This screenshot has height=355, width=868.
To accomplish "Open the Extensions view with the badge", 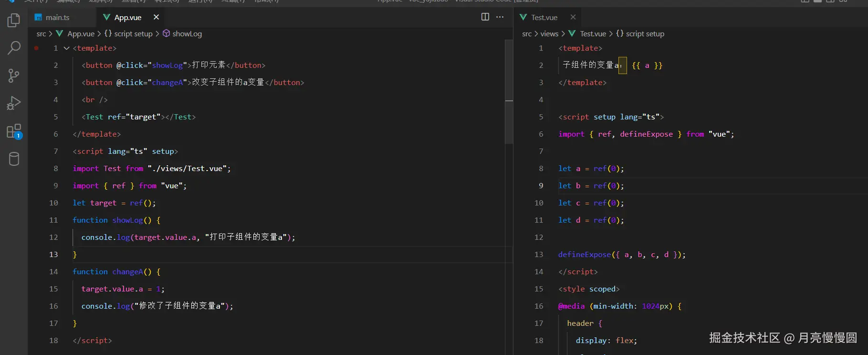I will click(14, 131).
